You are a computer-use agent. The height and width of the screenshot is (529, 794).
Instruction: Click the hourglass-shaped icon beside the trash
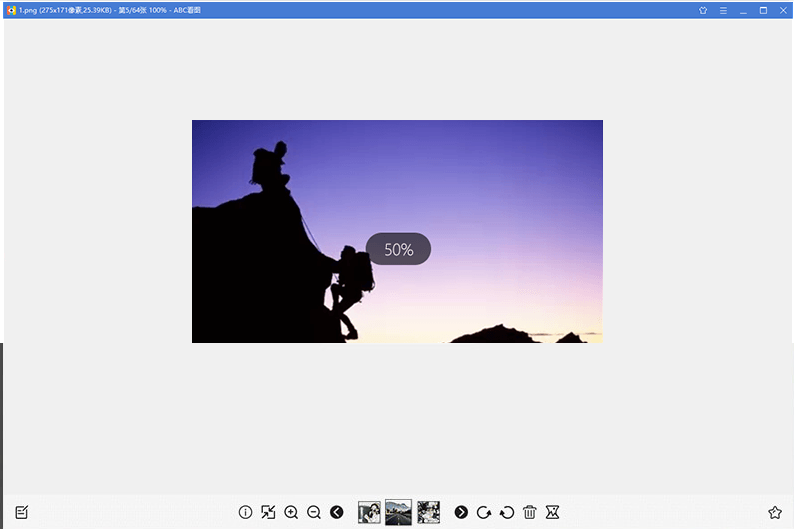pyautogui.click(x=552, y=512)
